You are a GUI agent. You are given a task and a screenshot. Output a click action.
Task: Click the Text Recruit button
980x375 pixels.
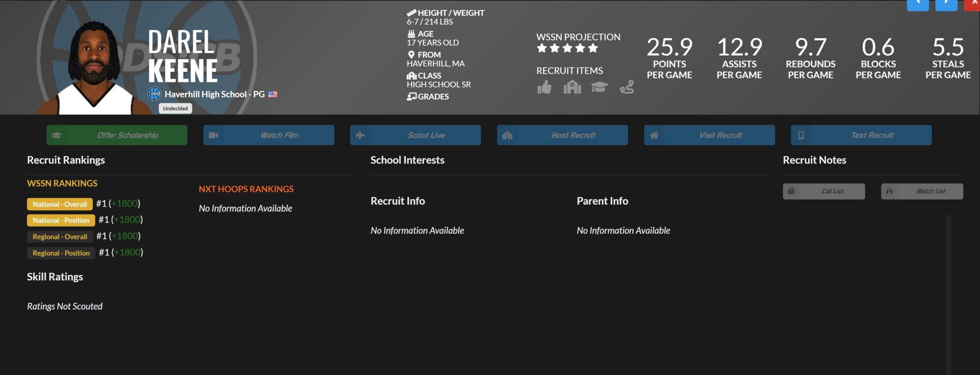point(861,135)
